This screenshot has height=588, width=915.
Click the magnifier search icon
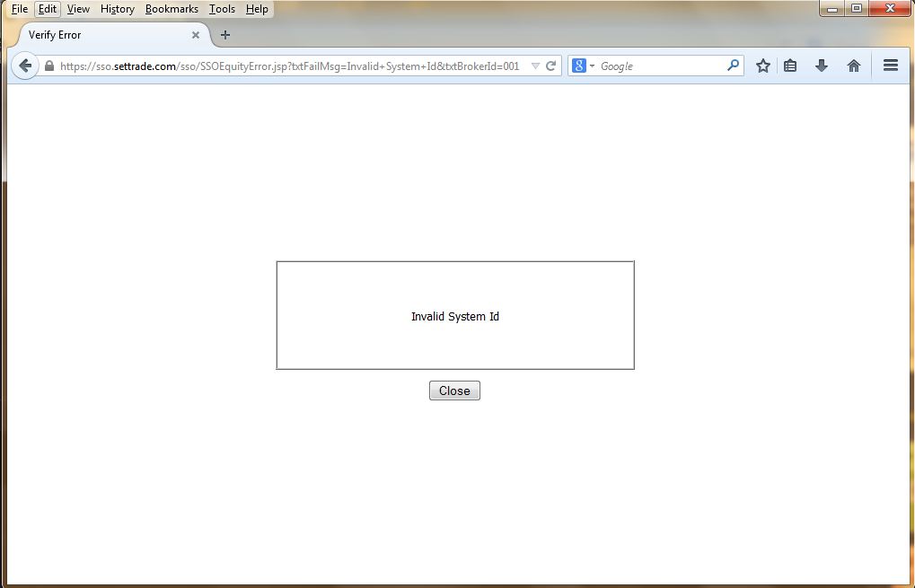733,66
